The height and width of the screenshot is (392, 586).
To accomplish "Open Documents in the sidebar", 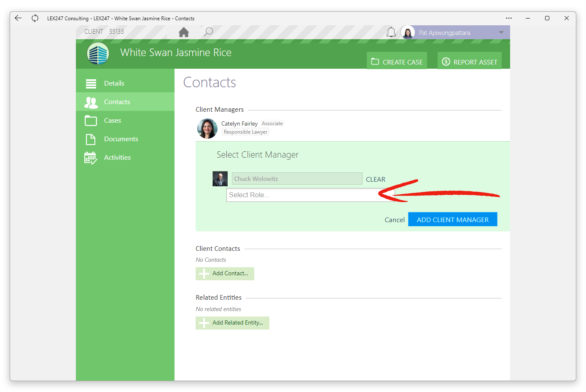I will [x=125, y=139].
